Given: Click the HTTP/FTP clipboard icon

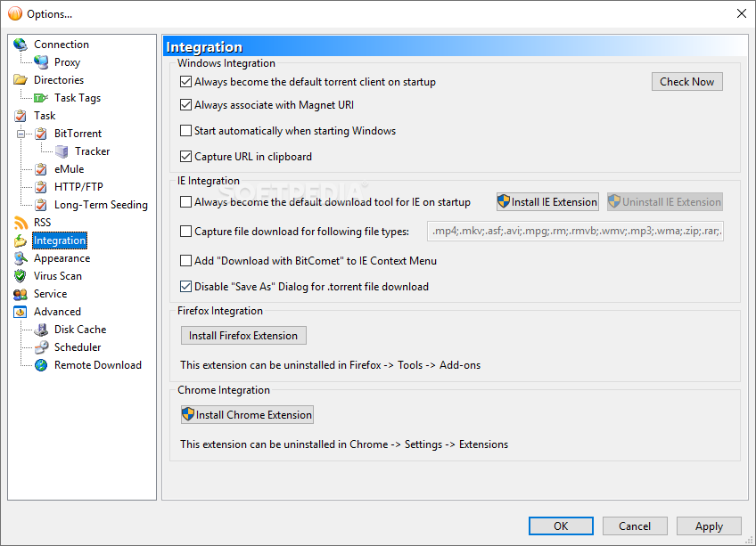Looking at the screenshot, I should click(41, 187).
